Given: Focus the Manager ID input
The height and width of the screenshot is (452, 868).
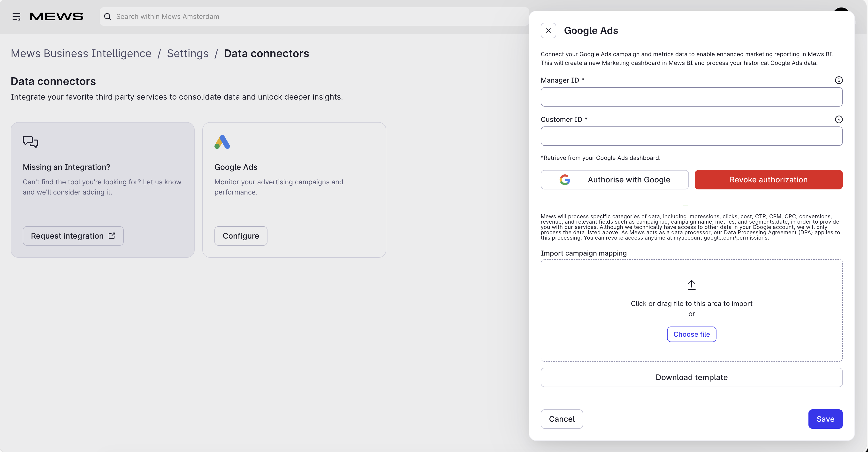Looking at the screenshot, I should [x=692, y=97].
